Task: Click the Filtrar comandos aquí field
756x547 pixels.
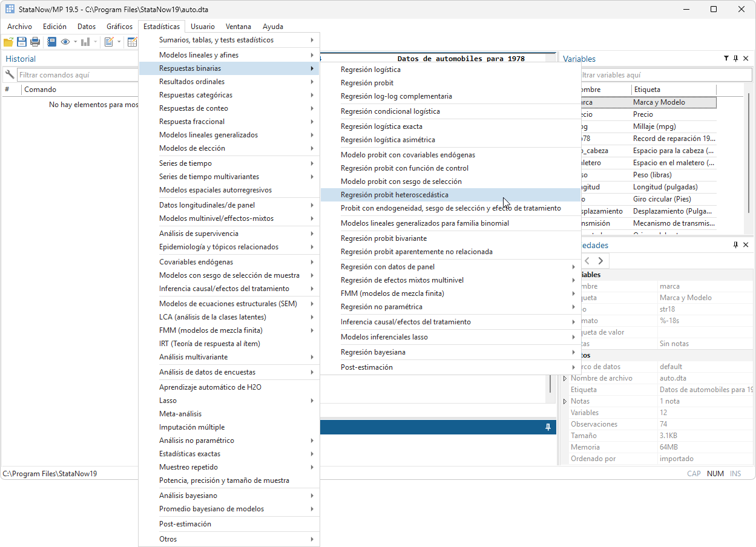Action: (79, 75)
